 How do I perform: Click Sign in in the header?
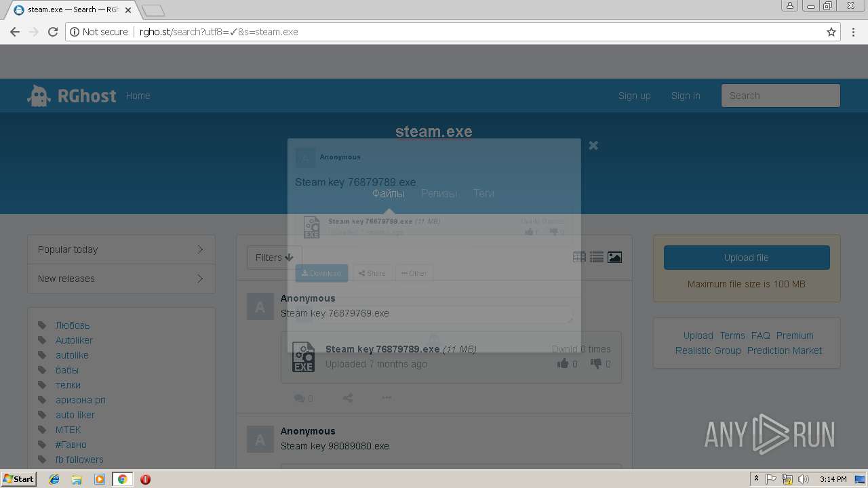[x=686, y=96]
